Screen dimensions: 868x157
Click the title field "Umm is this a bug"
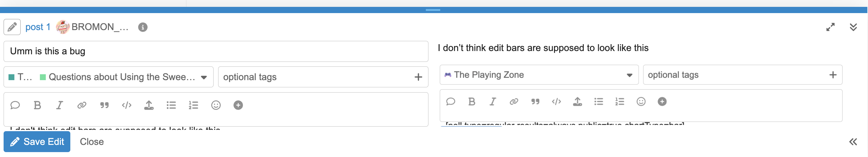coord(216,51)
